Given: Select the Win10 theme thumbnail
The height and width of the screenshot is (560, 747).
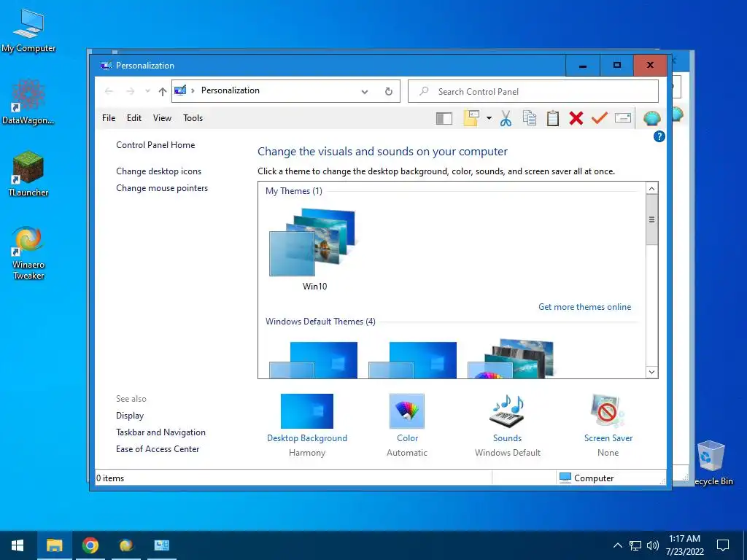Looking at the screenshot, I should (x=314, y=243).
